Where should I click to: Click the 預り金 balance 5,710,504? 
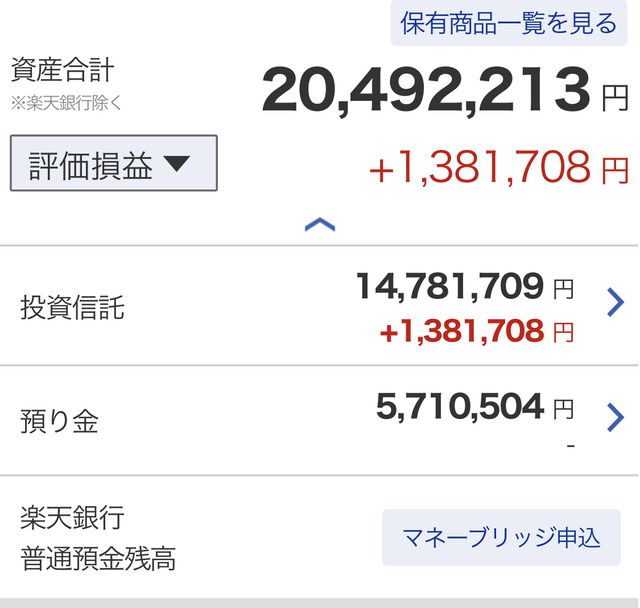click(x=460, y=406)
